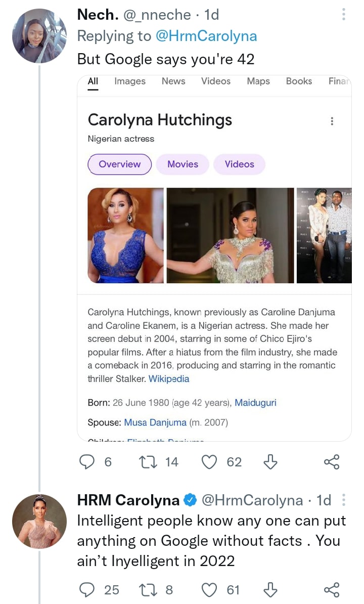Follow the Wikipedia source link
This screenshot has height=604, width=364.
point(169,379)
